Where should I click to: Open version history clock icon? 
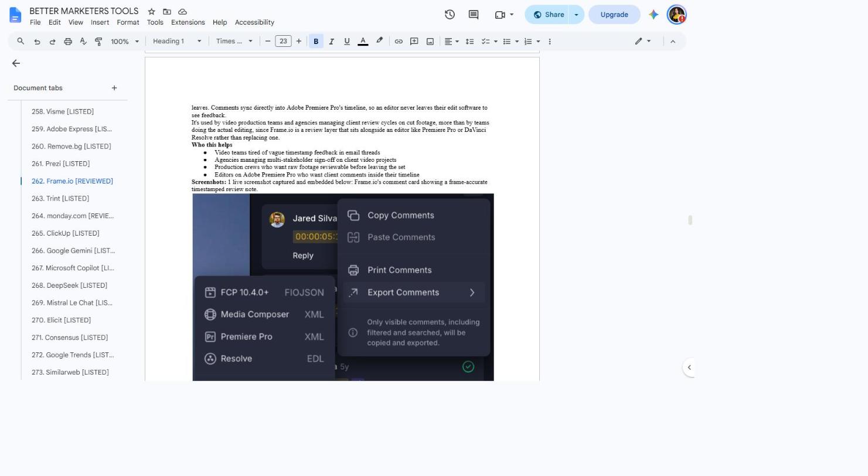click(x=450, y=15)
